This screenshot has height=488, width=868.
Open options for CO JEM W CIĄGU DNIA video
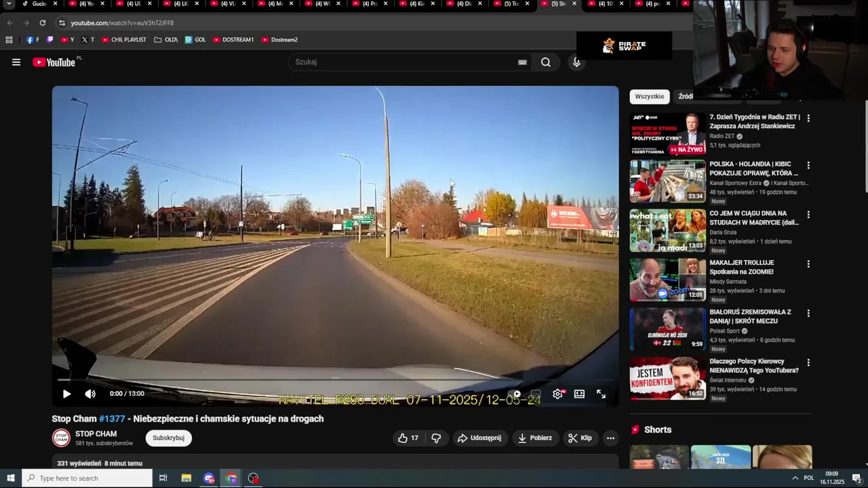[x=808, y=215]
